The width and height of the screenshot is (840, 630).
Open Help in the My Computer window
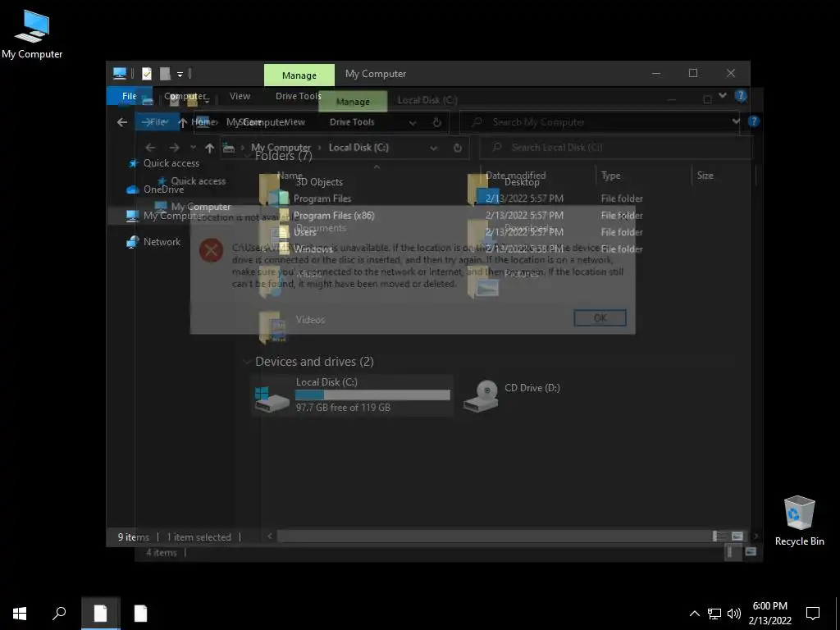click(741, 96)
